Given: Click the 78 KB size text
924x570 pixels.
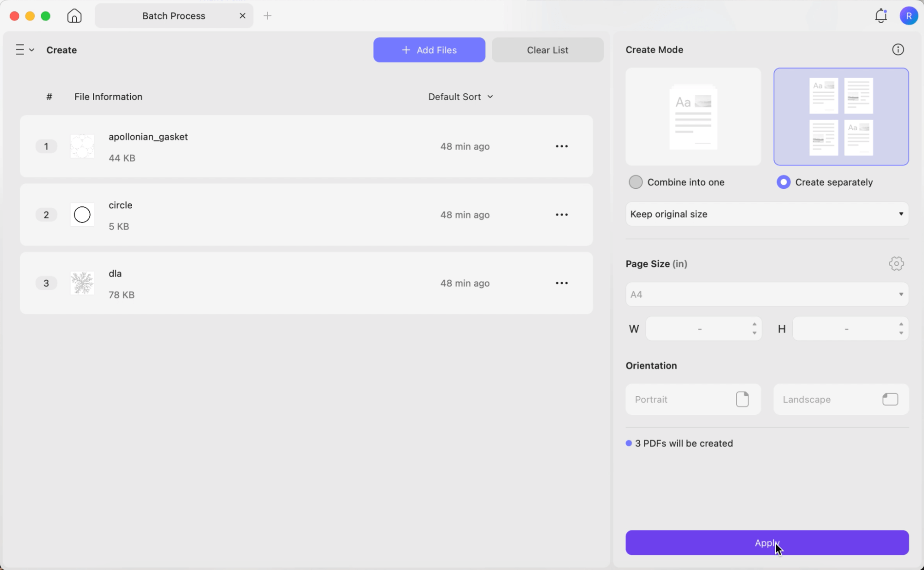Looking at the screenshot, I should pos(122,295).
